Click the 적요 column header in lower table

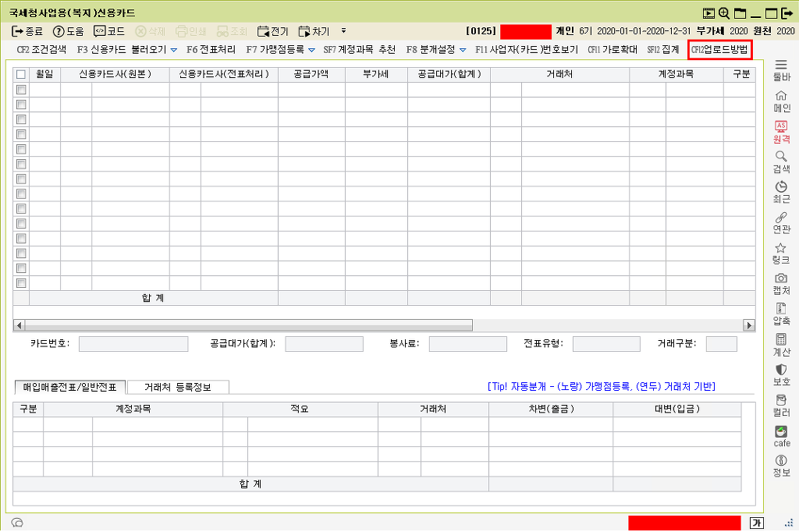300,410
